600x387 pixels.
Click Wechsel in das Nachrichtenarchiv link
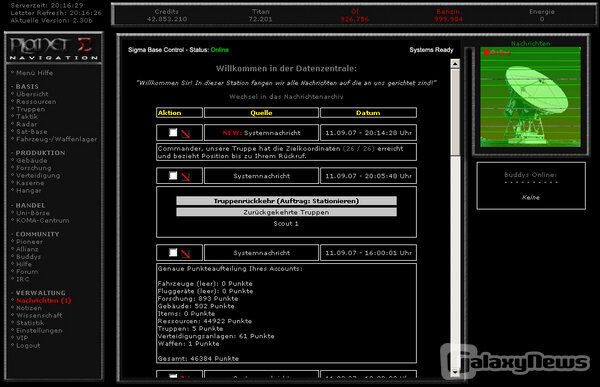[x=286, y=97]
